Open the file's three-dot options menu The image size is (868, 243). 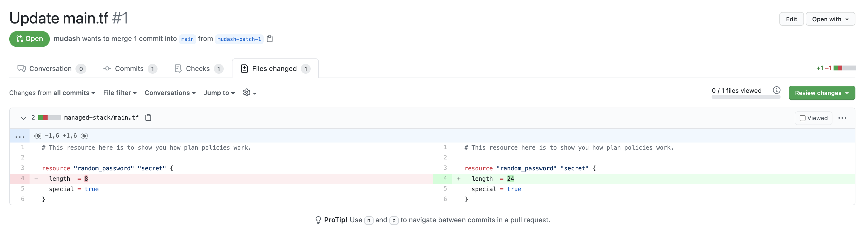(x=842, y=118)
